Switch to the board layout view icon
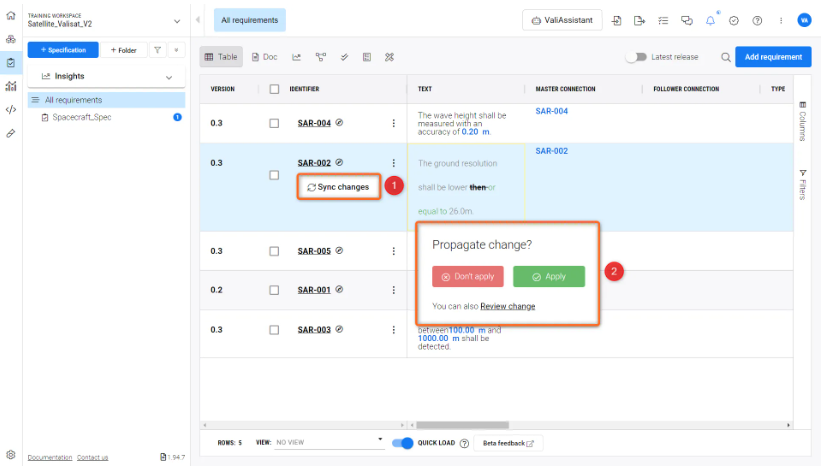The image size is (822, 476). pos(367,57)
